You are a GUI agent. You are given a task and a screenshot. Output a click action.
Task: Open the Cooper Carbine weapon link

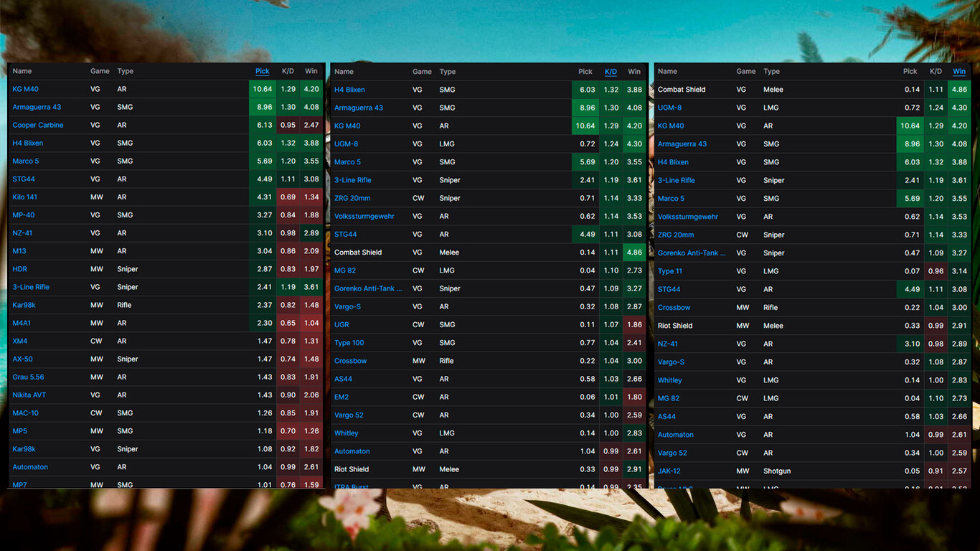click(x=38, y=125)
